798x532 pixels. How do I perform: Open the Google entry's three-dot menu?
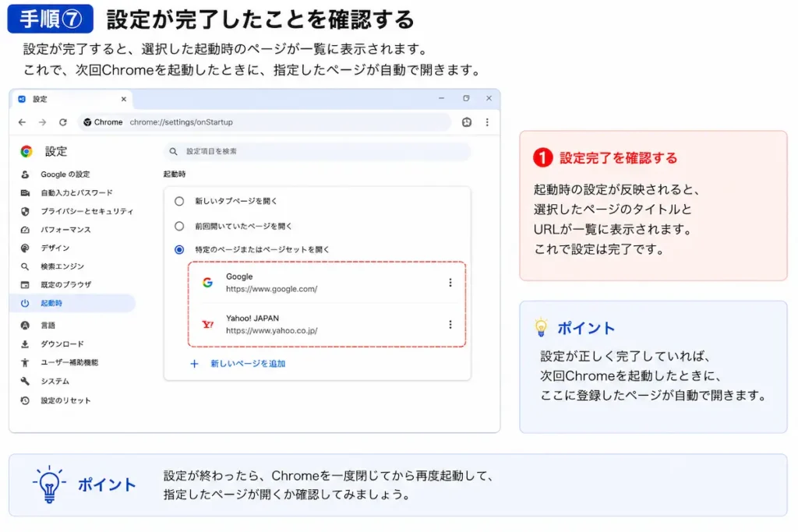[450, 282]
